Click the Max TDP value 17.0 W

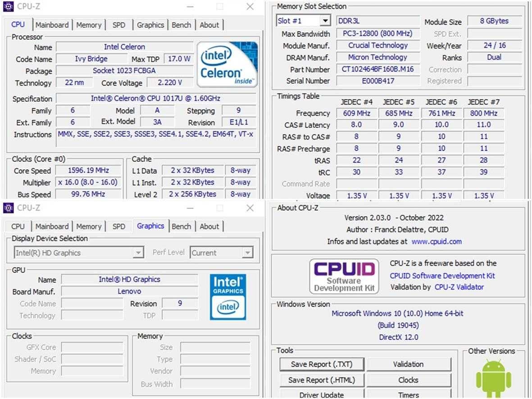coord(179,59)
